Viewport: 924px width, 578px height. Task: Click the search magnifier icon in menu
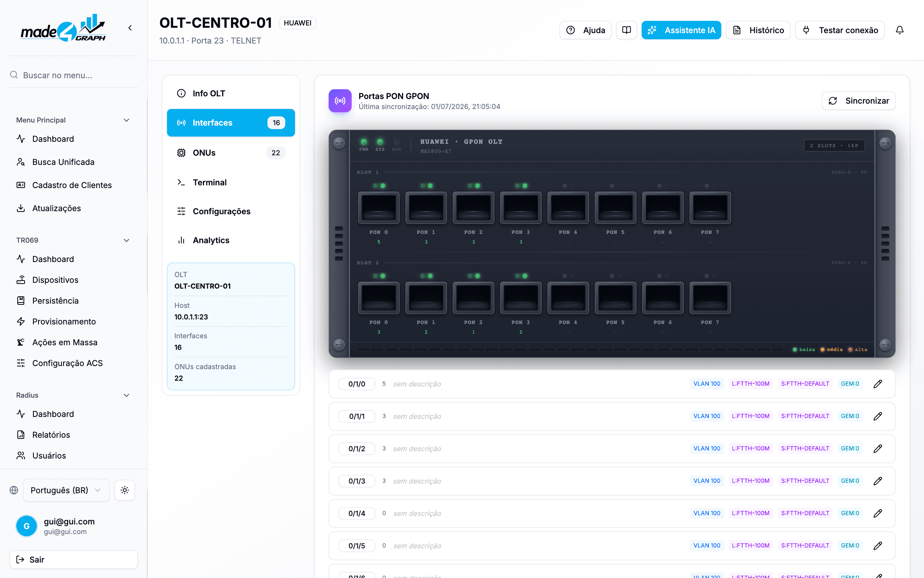click(14, 75)
